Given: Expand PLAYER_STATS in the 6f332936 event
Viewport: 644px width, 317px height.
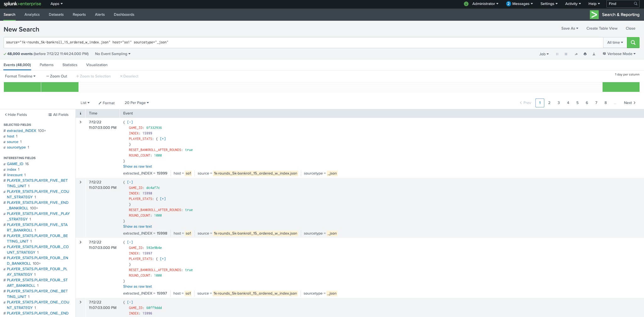Looking at the screenshot, I should point(163,139).
